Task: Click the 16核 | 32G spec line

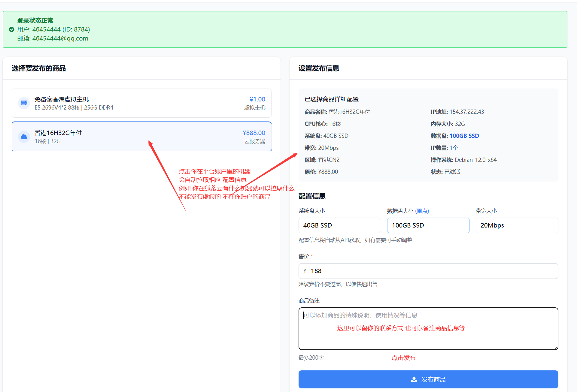Action: (x=47, y=141)
